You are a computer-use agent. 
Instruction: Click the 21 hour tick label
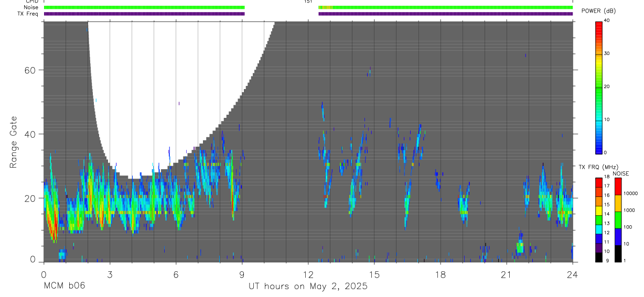point(506,274)
